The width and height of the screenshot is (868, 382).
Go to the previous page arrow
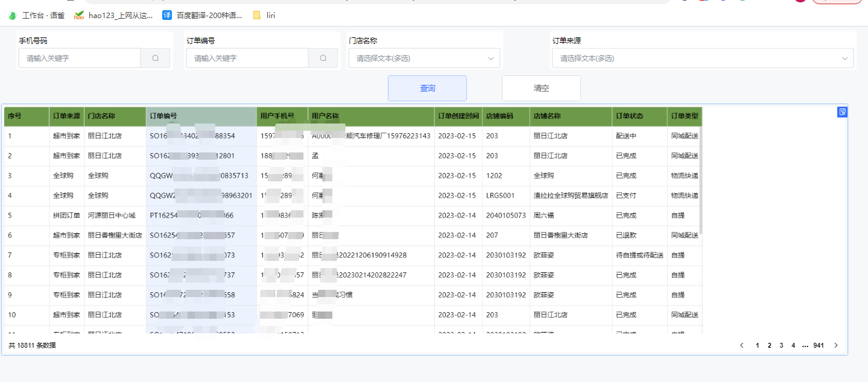(x=742, y=345)
